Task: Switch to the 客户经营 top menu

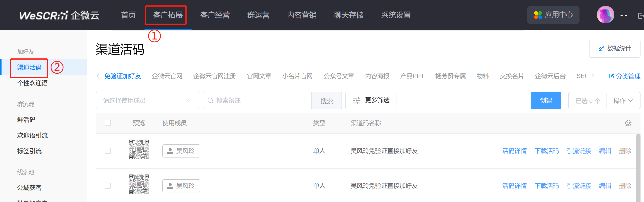Action: point(215,15)
